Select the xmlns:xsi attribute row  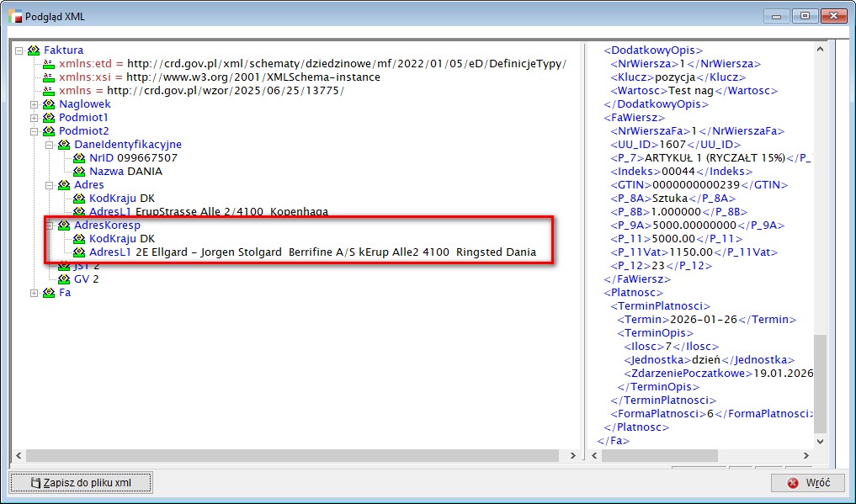pyautogui.click(x=219, y=77)
